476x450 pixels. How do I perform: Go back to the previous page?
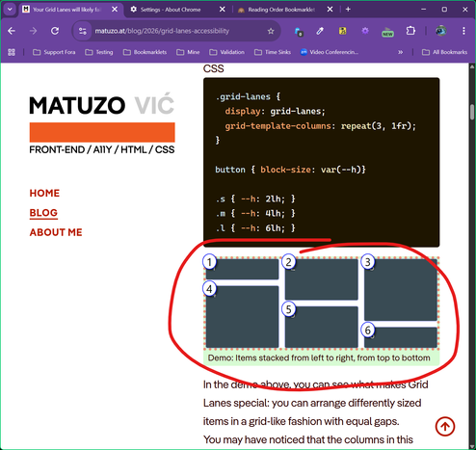[x=12, y=31]
